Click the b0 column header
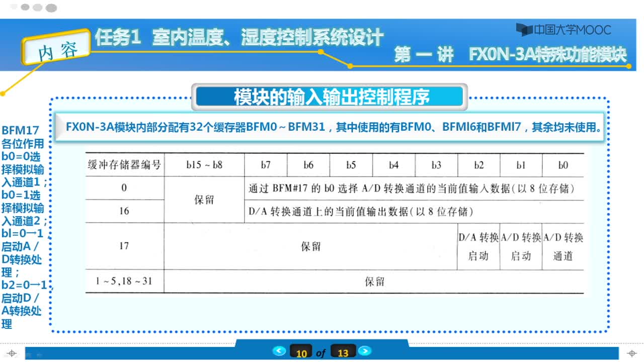This screenshot has width=644, height=362. pos(563,164)
